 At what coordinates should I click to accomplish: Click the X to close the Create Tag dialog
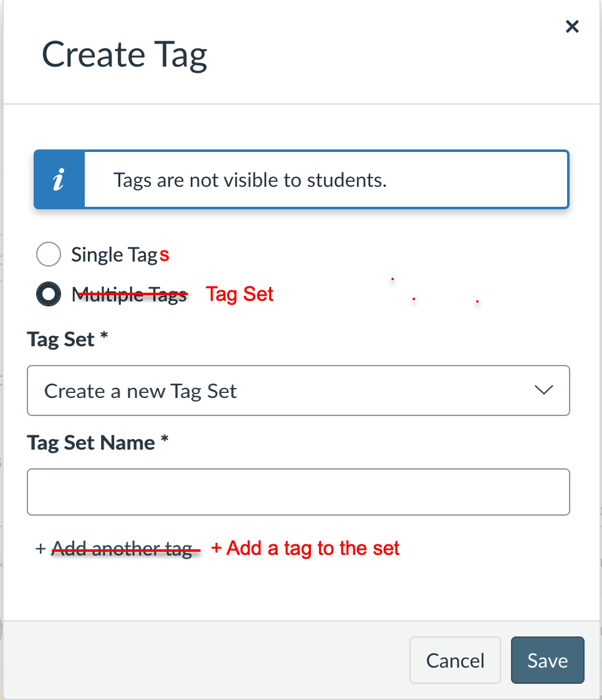[x=572, y=27]
